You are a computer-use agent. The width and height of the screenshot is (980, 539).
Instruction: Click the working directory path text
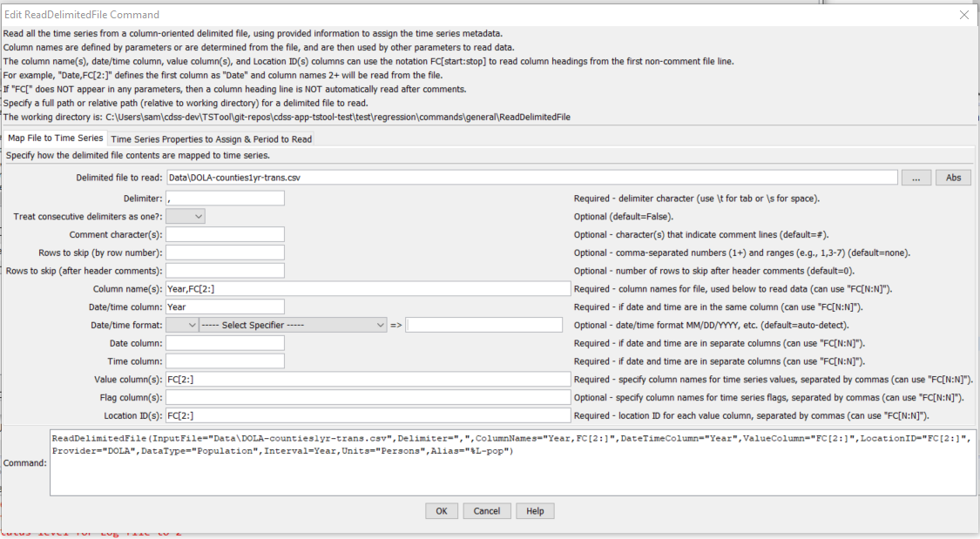(337, 117)
